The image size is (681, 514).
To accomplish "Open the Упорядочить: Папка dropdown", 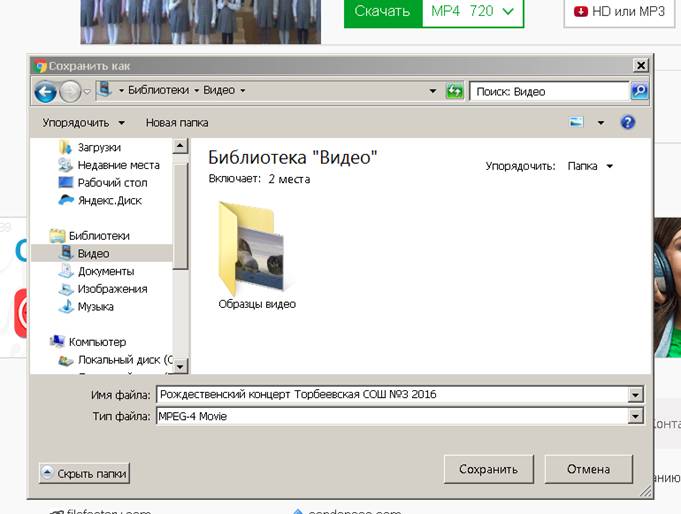I will click(590, 166).
